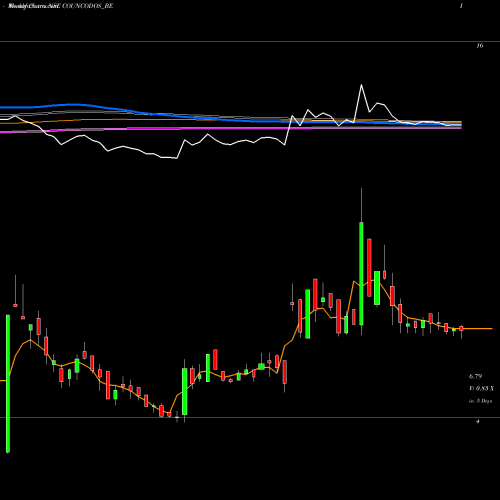The width and height of the screenshot is (500, 500).
Task: Click the 'in 5 Days' label
Action: coord(481,401)
